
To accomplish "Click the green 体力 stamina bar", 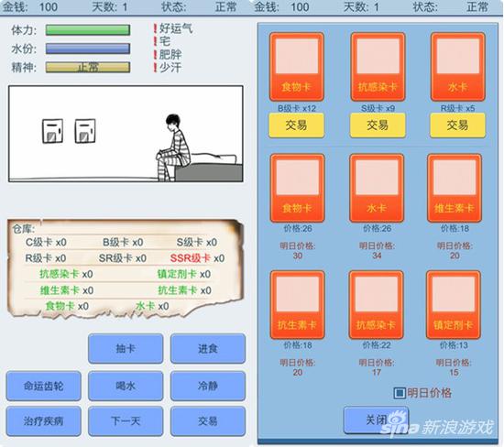I will [88, 30].
